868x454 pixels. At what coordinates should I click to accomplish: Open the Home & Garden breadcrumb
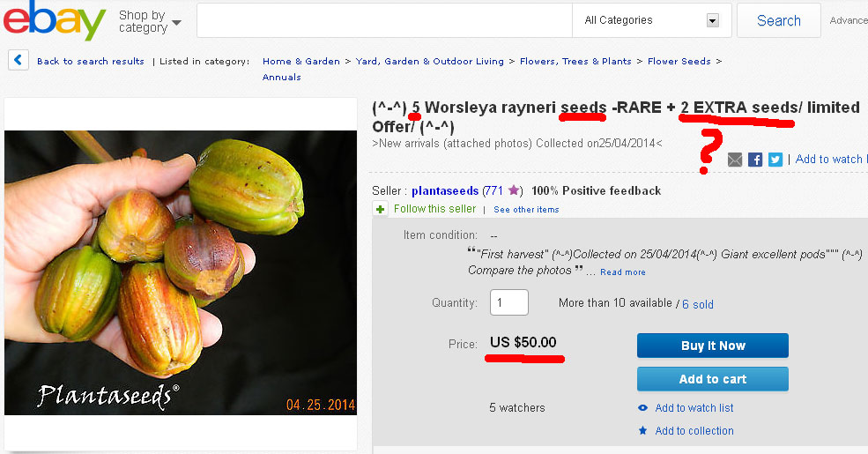(301, 62)
